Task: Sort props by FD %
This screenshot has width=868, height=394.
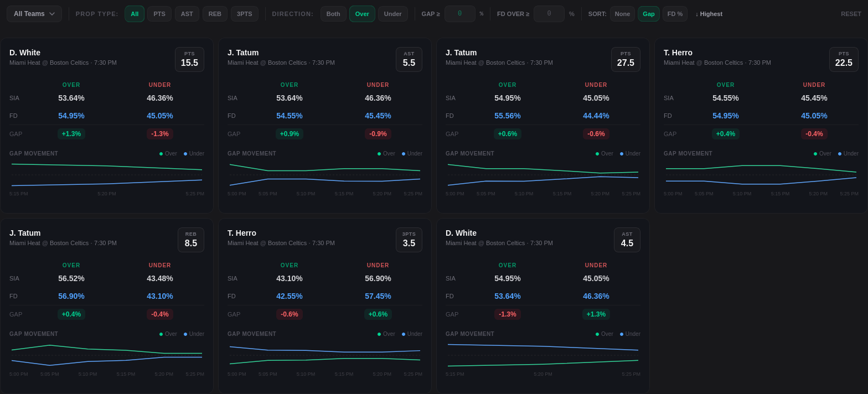Action: pos(675,14)
